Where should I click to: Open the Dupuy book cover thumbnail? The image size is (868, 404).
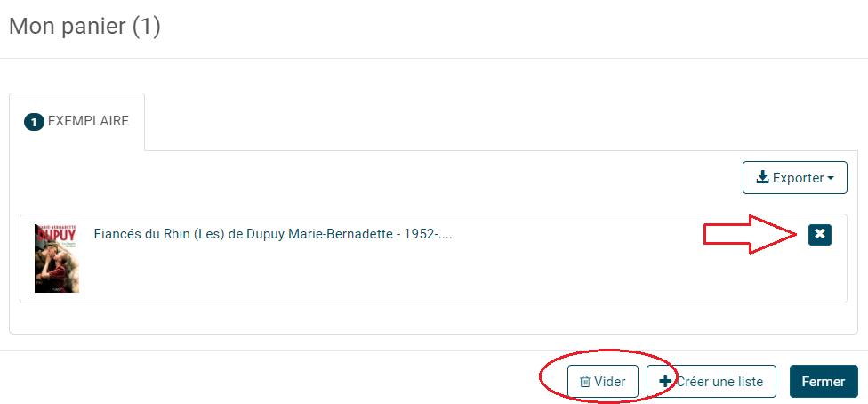(56, 258)
